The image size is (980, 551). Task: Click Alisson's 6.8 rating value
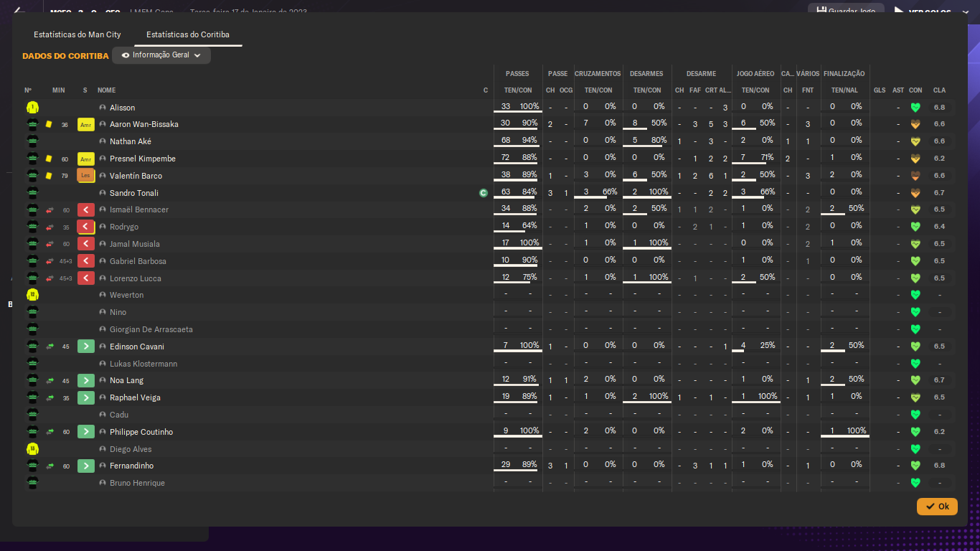pos(939,108)
